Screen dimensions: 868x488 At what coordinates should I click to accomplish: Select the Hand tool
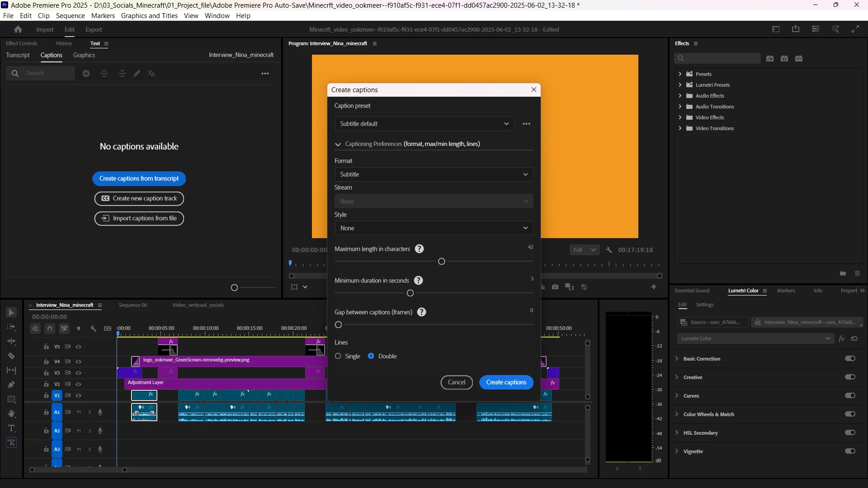[x=11, y=414]
